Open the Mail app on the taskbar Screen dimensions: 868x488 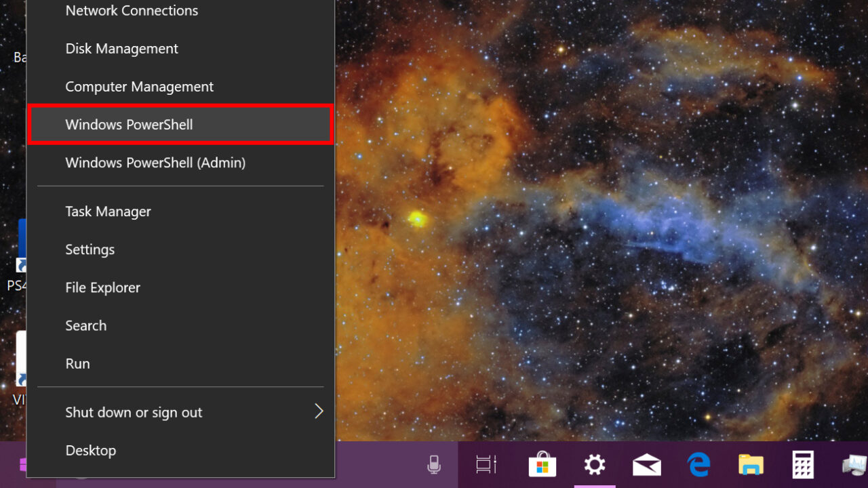coord(647,465)
